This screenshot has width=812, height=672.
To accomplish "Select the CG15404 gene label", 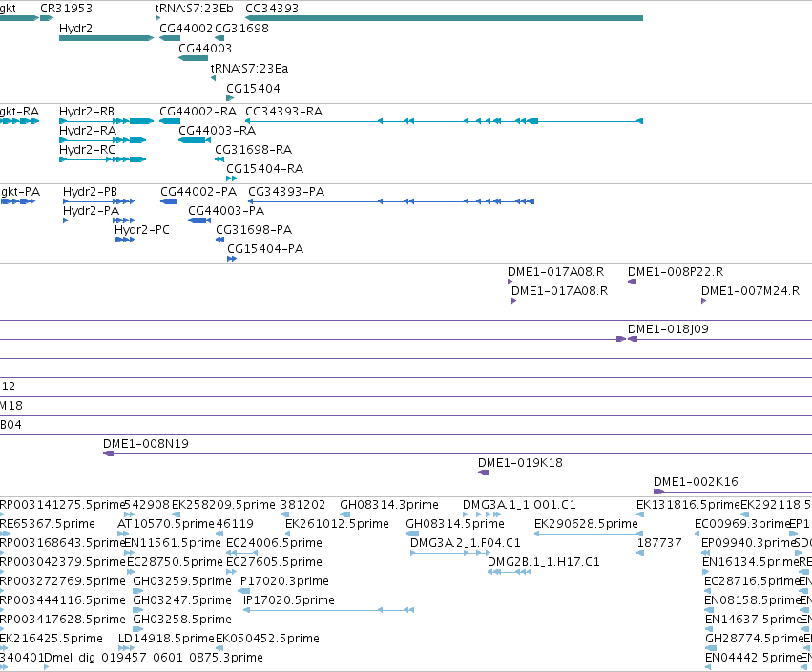I will pos(253,89).
